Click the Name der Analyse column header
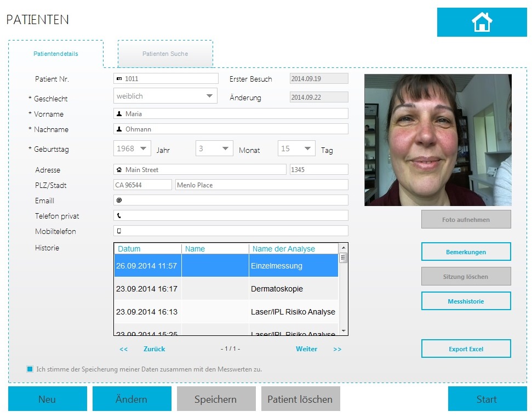 (294, 249)
